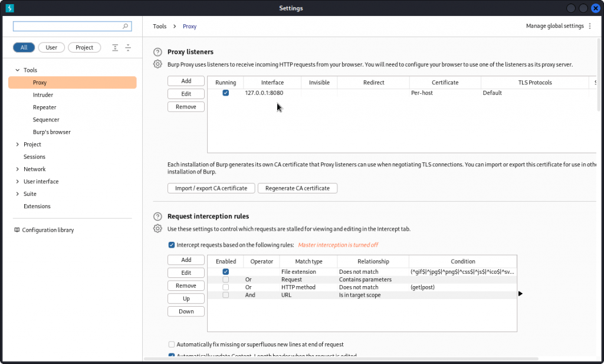Screen dimensions: 604x364
Task: Enable automatically fix missing new lines at end of request
Action: click(171, 344)
